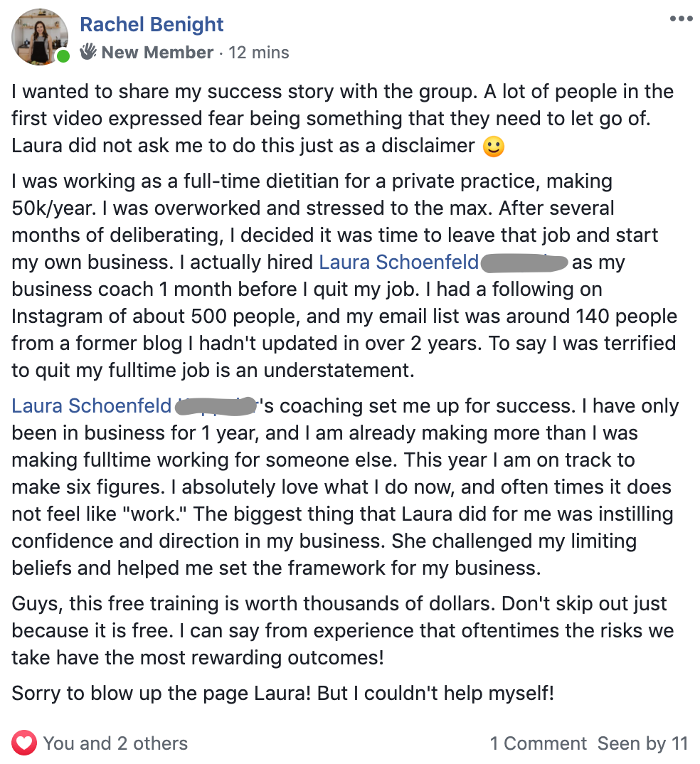Click the gray redaction mark before "as my"
This screenshot has width=700, height=764.
tap(524, 264)
